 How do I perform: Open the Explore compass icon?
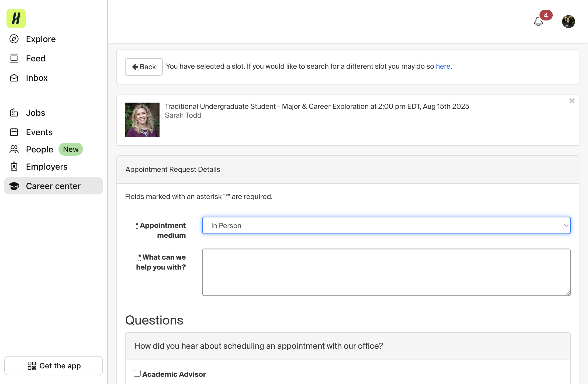pyautogui.click(x=14, y=39)
